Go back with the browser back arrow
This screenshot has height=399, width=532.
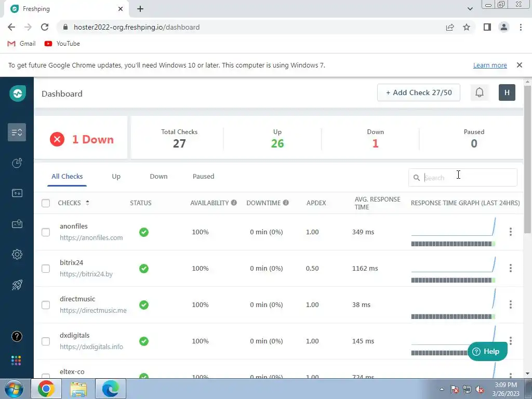pos(11,27)
